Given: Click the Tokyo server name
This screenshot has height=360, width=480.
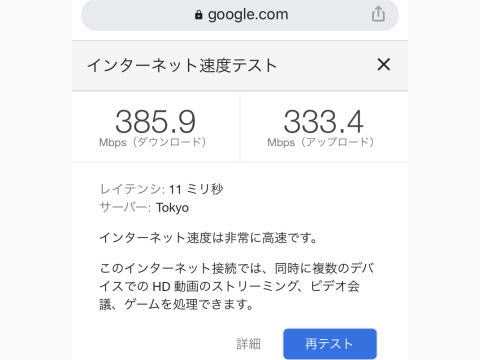Looking at the screenshot, I should (x=172, y=208).
